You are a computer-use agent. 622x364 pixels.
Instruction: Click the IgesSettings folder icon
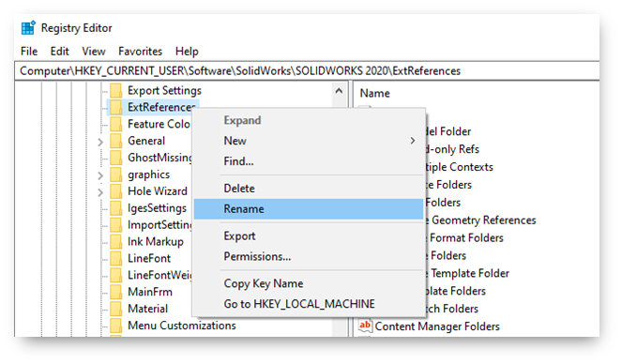[x=115, y=207]
